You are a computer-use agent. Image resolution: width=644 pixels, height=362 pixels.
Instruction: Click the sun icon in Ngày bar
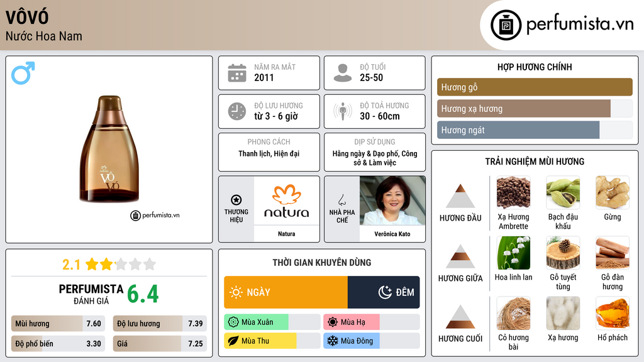point(236,292)
